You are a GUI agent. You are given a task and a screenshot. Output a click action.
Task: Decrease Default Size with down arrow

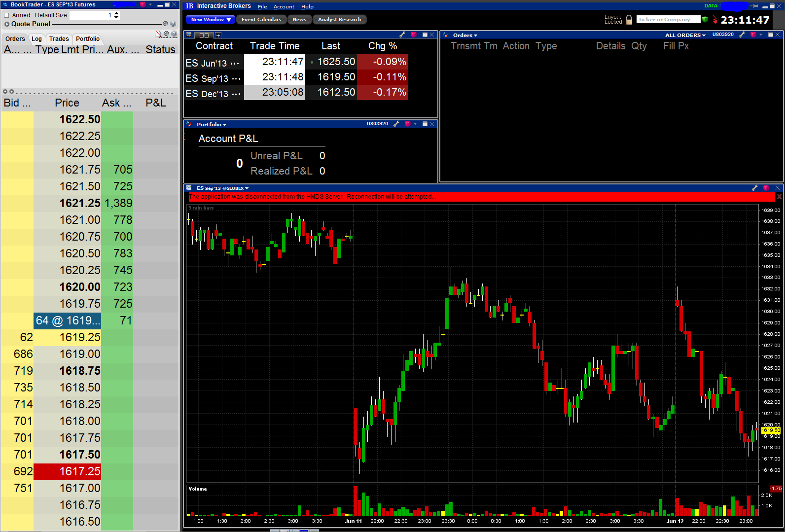click(x=116, y=17)
